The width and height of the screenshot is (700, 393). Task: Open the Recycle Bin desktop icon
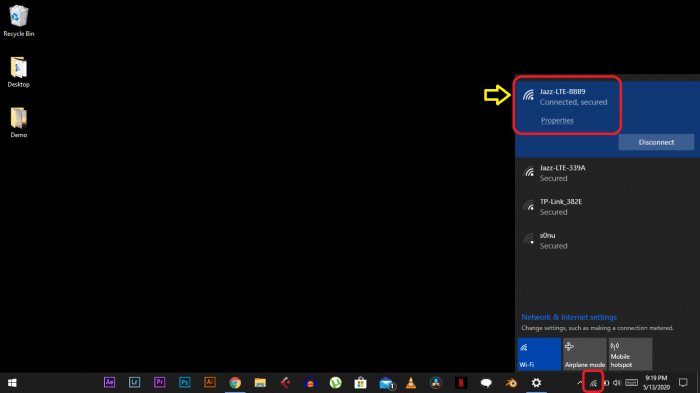18,21
